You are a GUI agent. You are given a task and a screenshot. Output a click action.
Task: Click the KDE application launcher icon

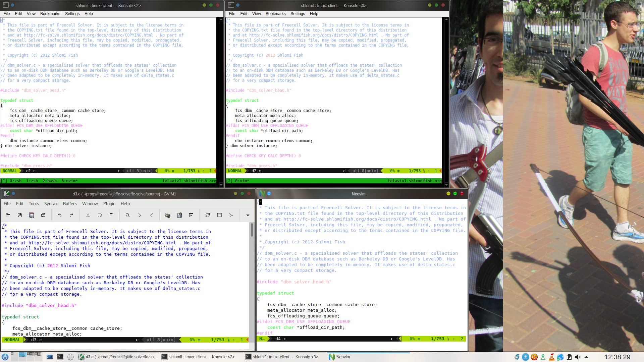[5, 357]
